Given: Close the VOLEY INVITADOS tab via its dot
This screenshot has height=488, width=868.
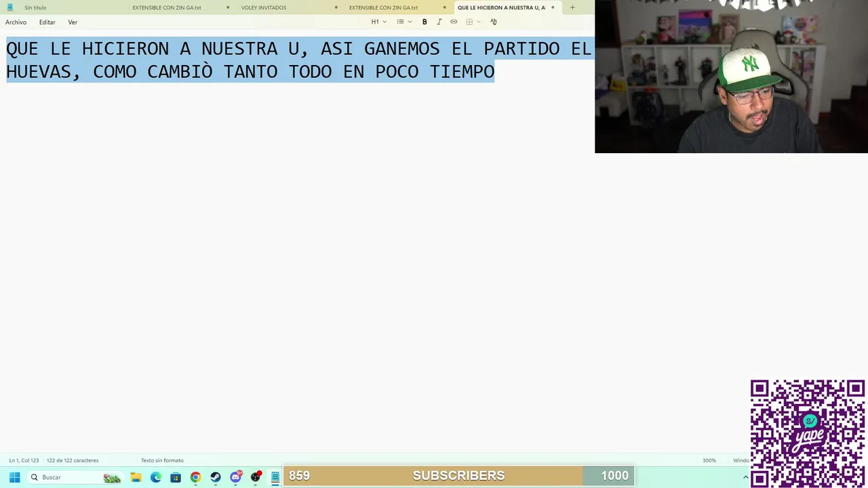Looking at the screenshot, I should tap(336, 7).
